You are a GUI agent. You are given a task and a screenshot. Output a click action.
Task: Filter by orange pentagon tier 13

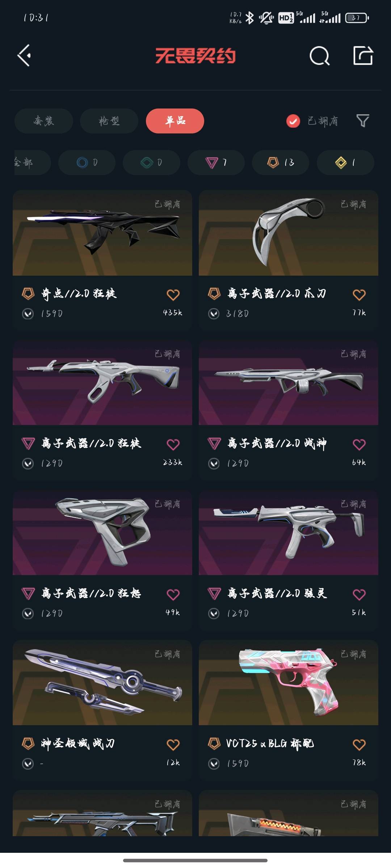(281, 162)
